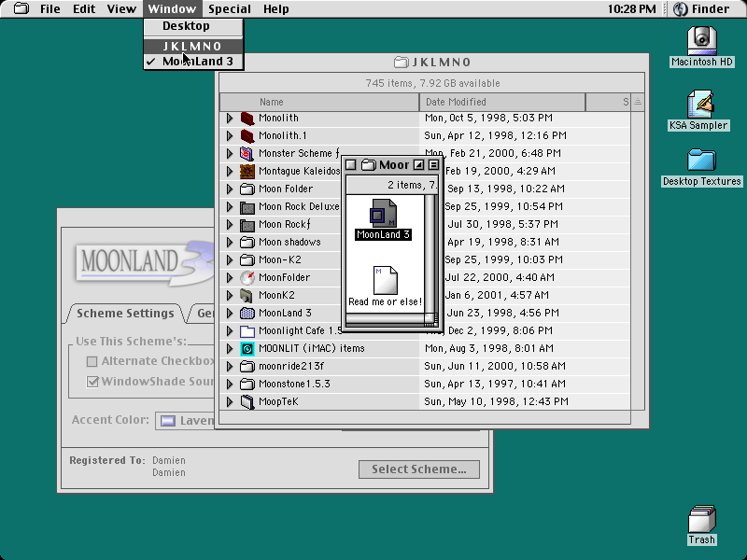
Task: Choose MoonLand 3 in Window menu
Action: coord(193,62)
